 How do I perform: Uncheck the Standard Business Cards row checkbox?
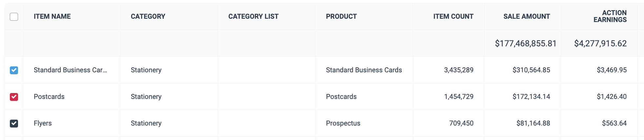(14, 70)
